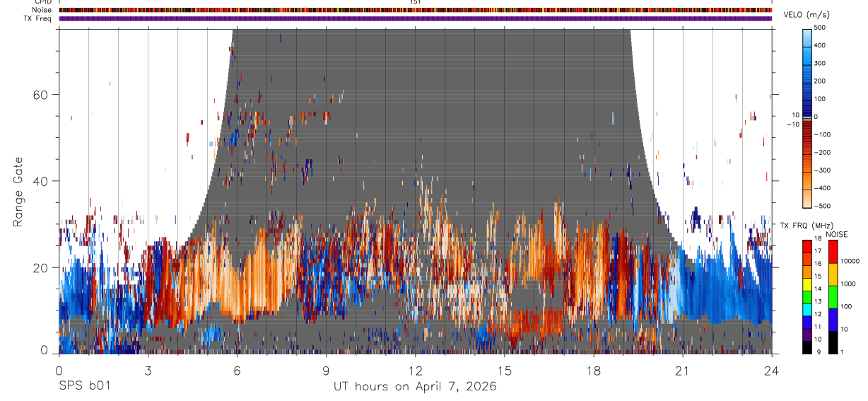The width and height of the screenshot is (868, 401).
Task: Click the x-axis hour tick '21'
Action: point(682,369)
